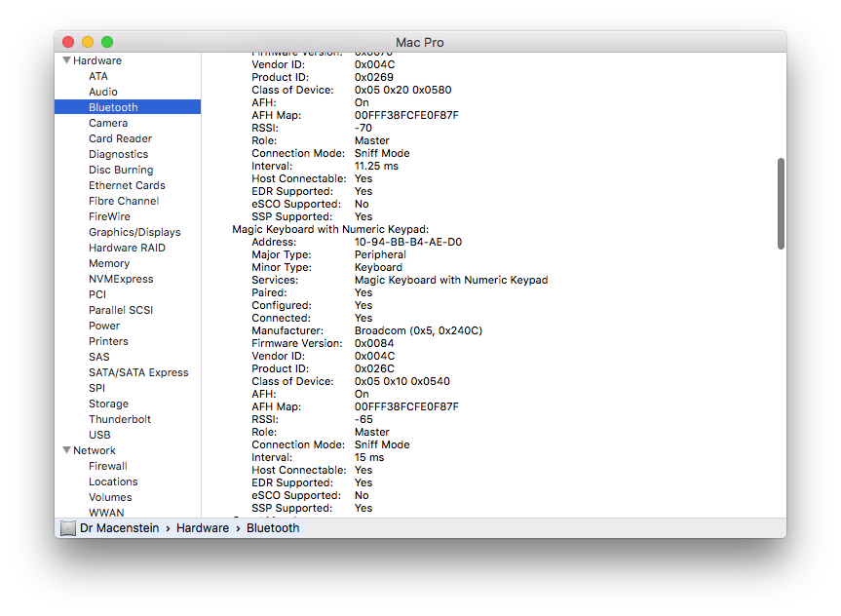Screen dimensions: 841x616
Task: Select Locations under Network
Action: [113, 481]
